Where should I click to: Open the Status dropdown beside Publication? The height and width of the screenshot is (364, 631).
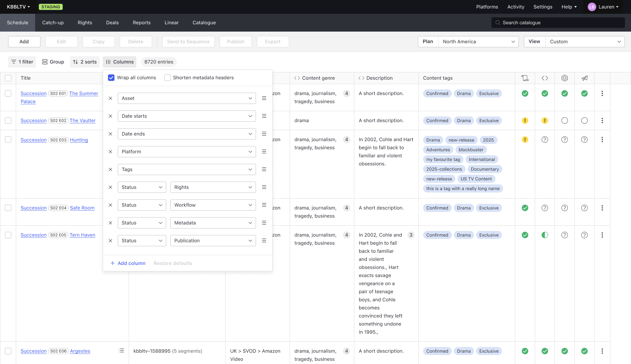142,241
